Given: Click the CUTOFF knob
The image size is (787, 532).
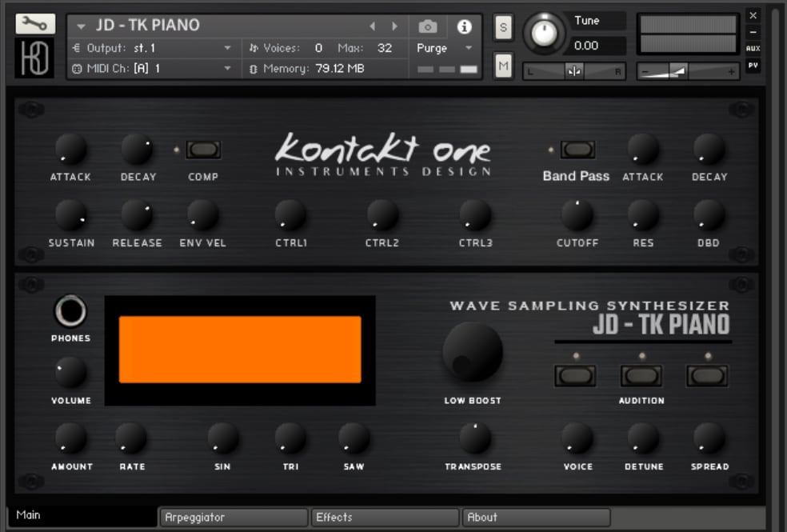Looking at the screenshot, I should click(577, 215).
